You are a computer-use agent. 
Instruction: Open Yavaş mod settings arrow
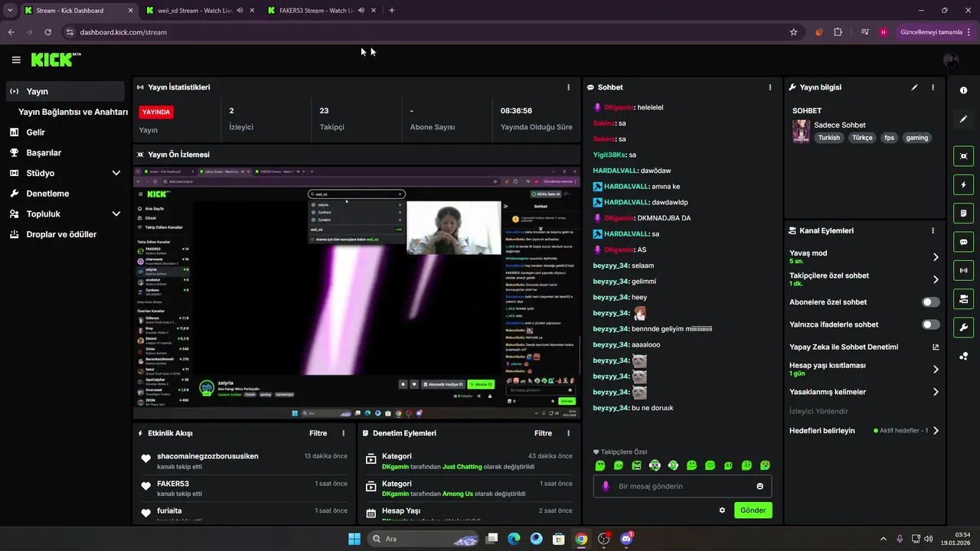[x=936, y=257]
